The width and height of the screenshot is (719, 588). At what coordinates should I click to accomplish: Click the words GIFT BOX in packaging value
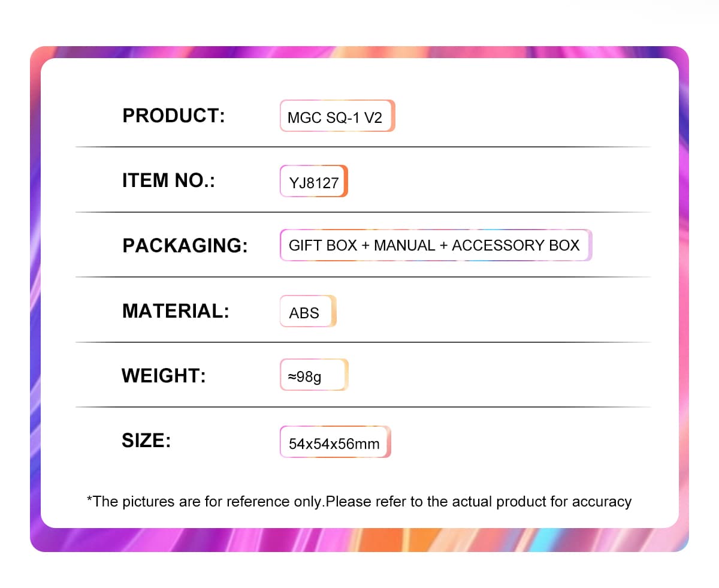tap(323, 245)
